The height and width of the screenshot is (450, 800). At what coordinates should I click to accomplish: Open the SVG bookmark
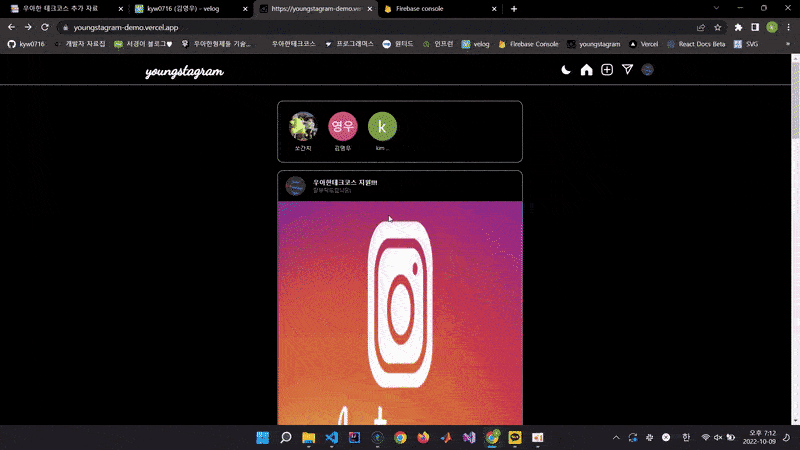tap(746, 44)
